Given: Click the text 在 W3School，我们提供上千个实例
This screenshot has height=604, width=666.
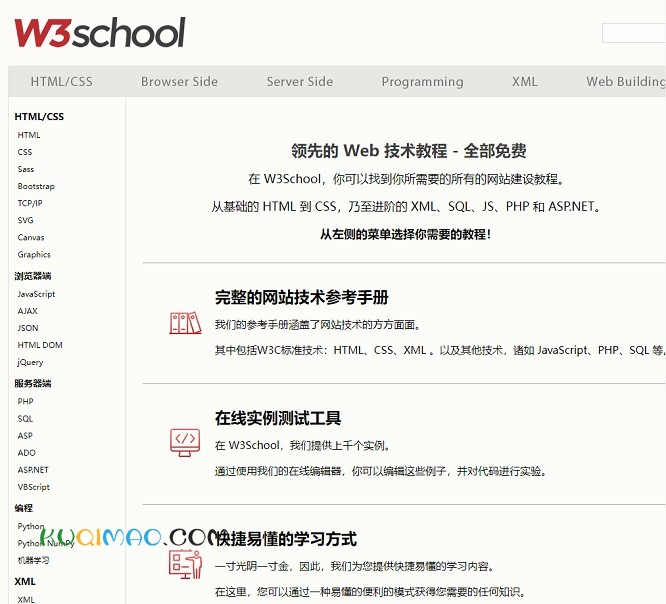Looking at the screenshot, I should pyautogui.click(x=302, y=446).
